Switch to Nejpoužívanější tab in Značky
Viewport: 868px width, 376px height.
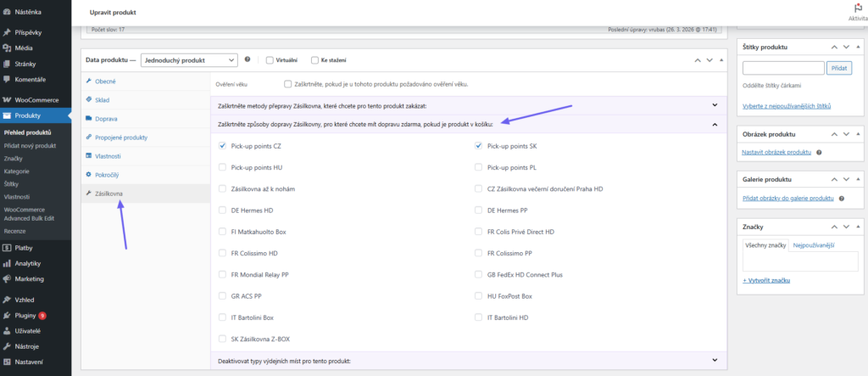pos(813,245)
